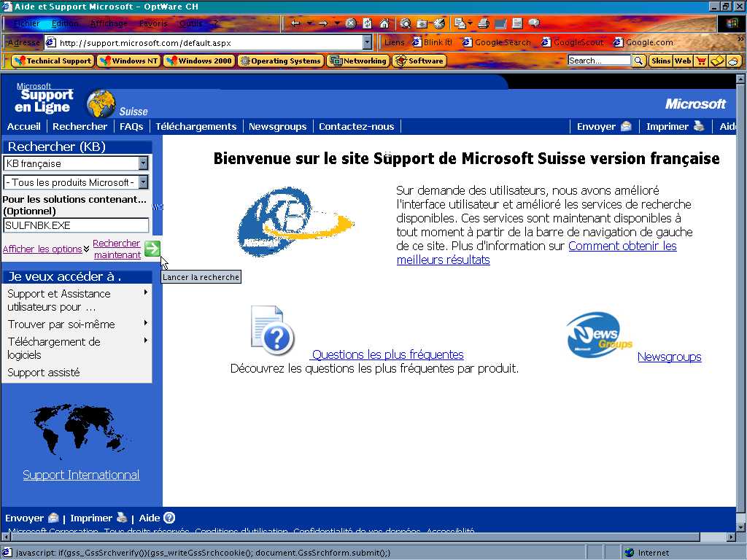
Task: Click the Rechercher maintenant link
Action: (x=117, y=249)
